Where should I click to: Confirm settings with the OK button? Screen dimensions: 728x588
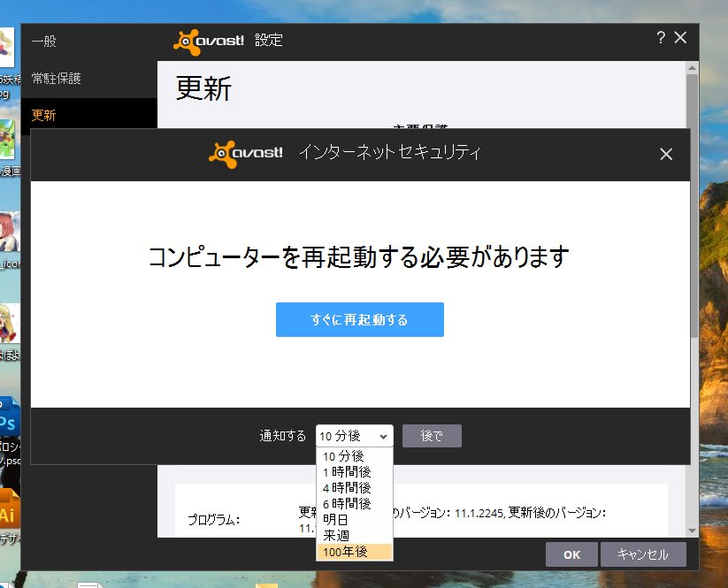[571, 554]
